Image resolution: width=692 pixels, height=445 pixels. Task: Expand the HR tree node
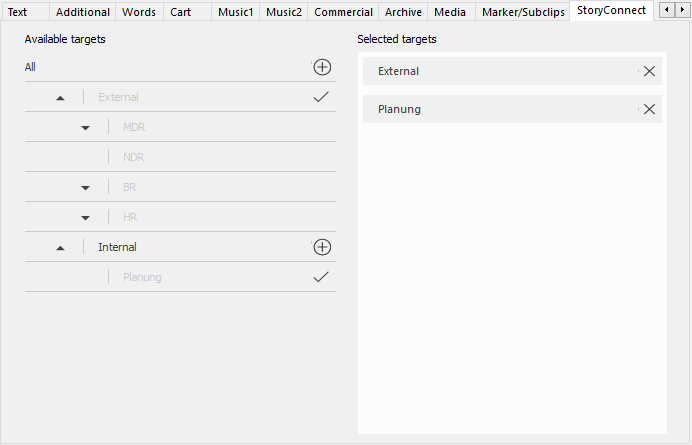click(85, 218)
